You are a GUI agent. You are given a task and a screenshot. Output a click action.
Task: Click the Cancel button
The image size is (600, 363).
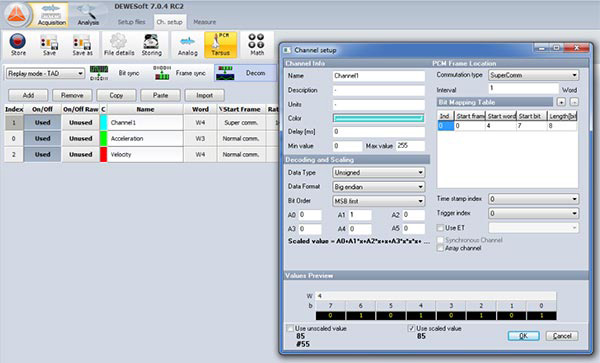[562, 336]
